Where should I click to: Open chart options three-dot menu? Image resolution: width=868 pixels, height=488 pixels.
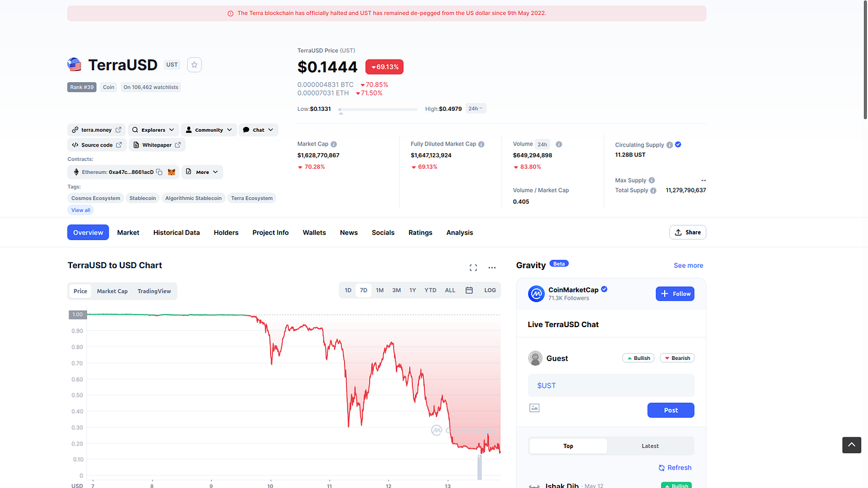[x=492, y=268]
